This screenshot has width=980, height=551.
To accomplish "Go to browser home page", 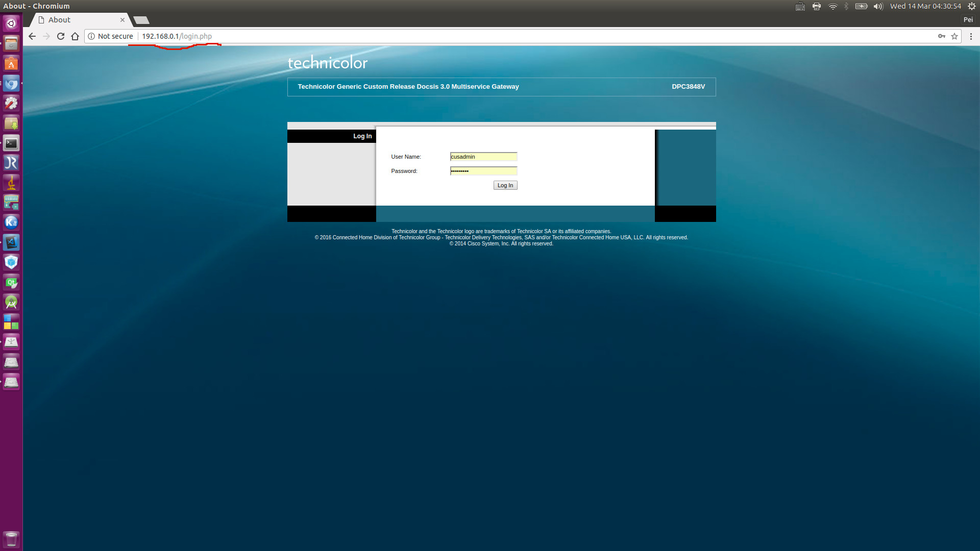I will (x=75, y=36).
